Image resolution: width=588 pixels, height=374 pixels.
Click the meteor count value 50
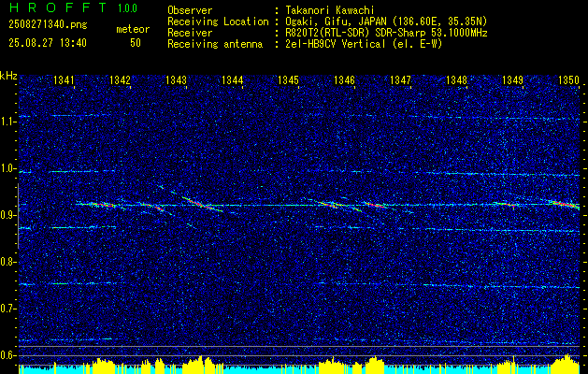point(136,43)
